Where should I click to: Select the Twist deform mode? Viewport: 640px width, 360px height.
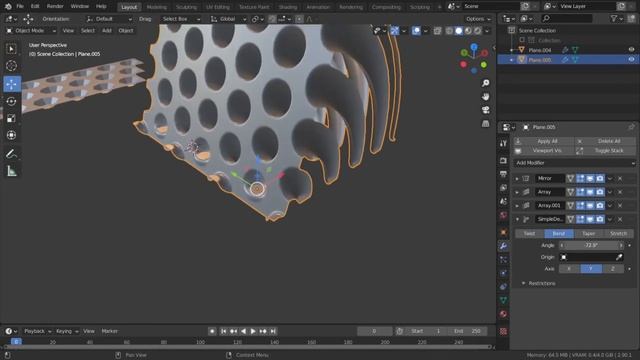point(529,233)
